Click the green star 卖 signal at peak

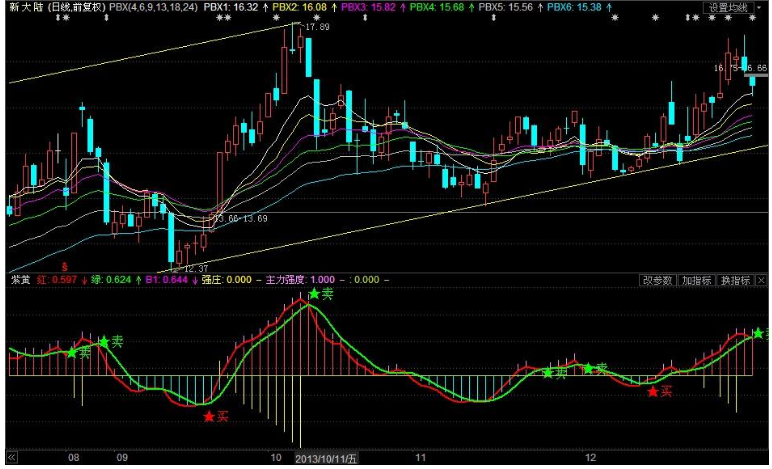(315, 294)
